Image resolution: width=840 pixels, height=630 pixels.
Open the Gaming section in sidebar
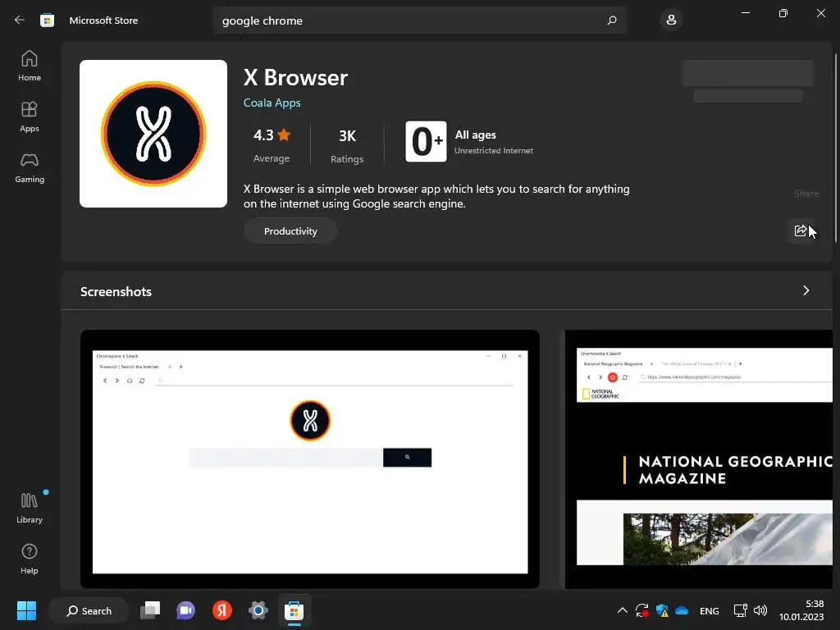30,167
